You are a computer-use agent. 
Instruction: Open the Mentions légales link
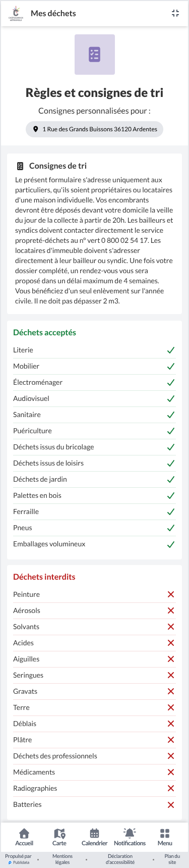[x=62, y=859]
